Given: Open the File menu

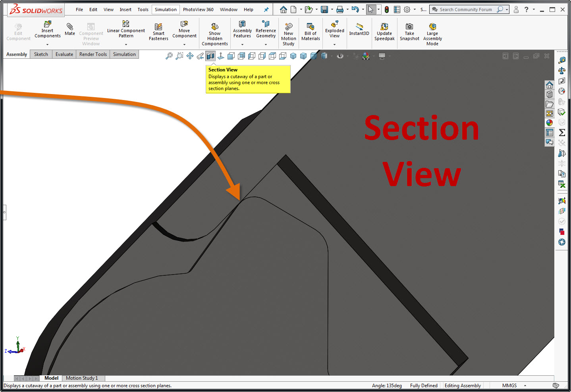Looking at the screenshot, I should 79,10.
